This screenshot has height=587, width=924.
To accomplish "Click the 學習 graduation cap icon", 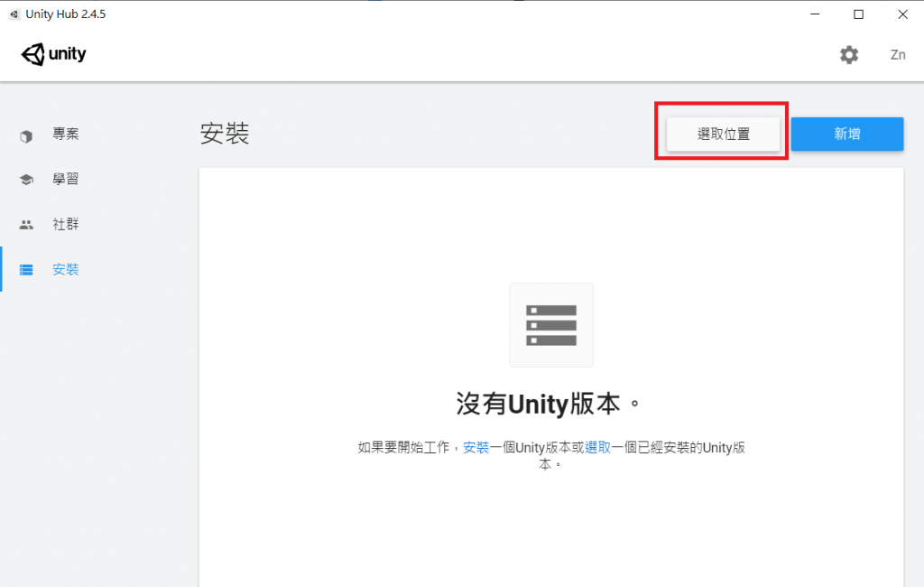I will tap(26, 180).
